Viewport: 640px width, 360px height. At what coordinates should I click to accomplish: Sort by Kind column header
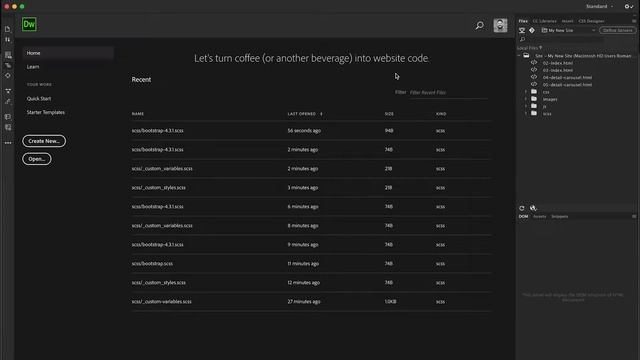[441, 114]
